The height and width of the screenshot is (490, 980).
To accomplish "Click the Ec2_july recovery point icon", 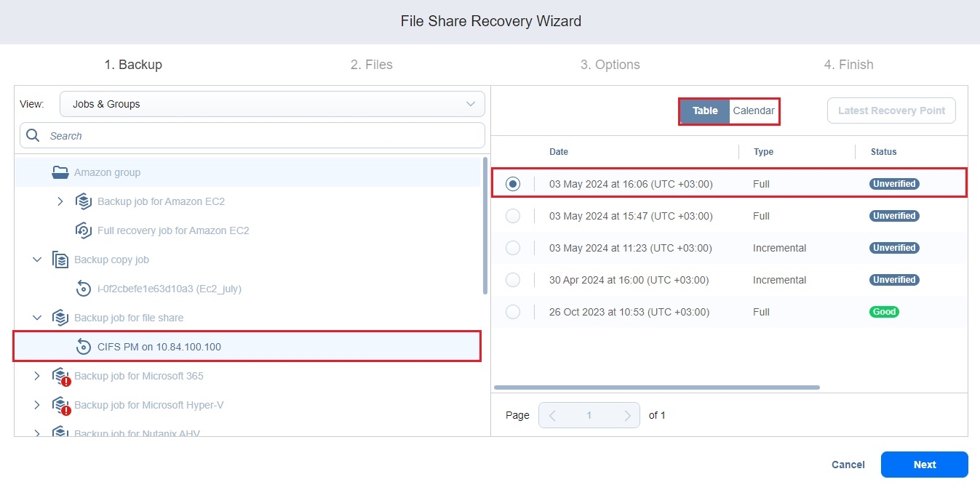I will pyautogui.click(x=84, y=289).
